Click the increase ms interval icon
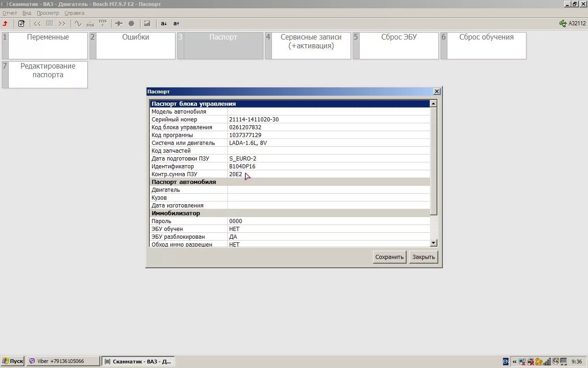The image size is (588, 368). 103,23
